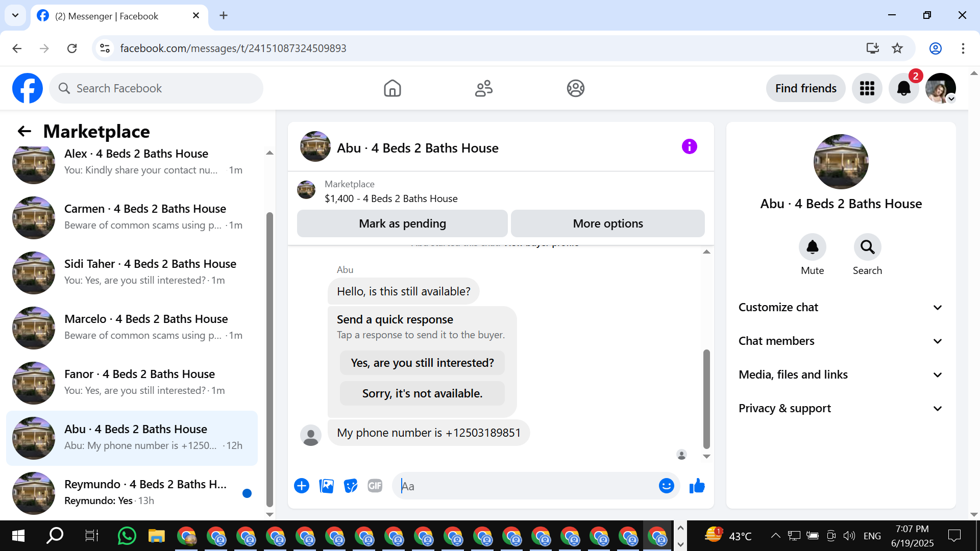Open Carmen's 4 Beds 2 Baths conversation
This screenshot has width=980, height=551.
pos(132,217)
